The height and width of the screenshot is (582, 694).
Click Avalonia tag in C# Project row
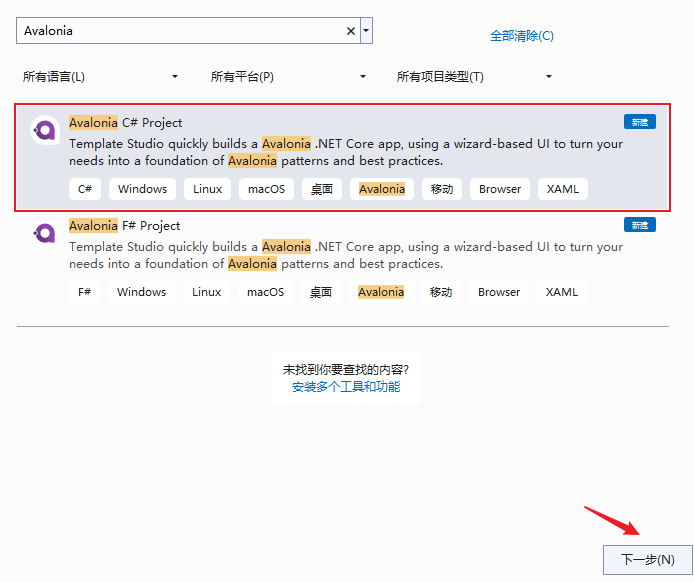pos(382,189)
